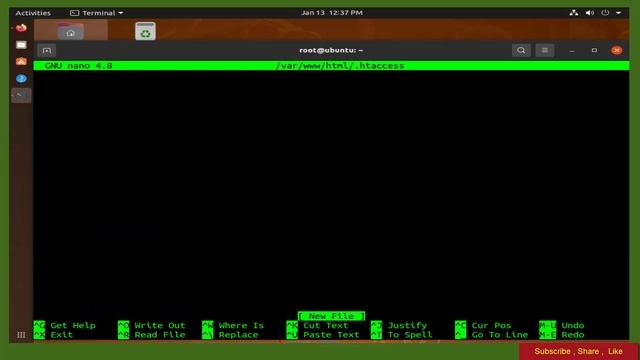Click the volume speaker icon

pos(589,13)
